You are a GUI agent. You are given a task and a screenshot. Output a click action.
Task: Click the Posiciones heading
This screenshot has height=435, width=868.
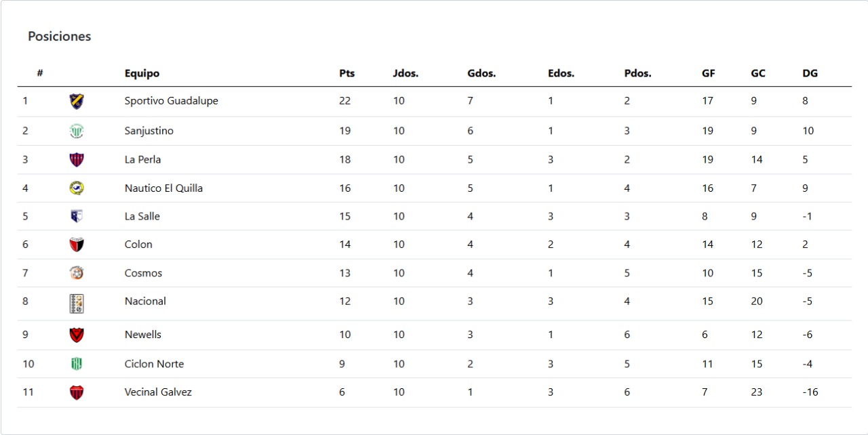pyautogui.click(x=59, y=37)
